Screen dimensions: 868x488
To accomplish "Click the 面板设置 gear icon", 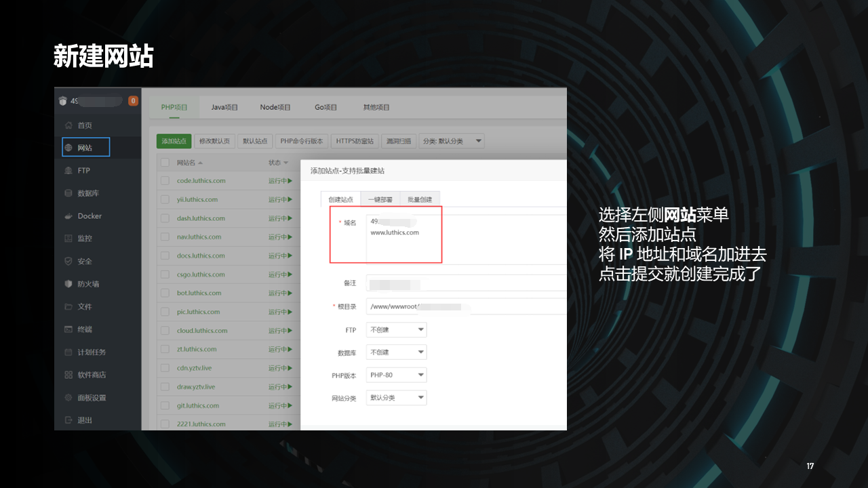I will (x=68, y=397).
